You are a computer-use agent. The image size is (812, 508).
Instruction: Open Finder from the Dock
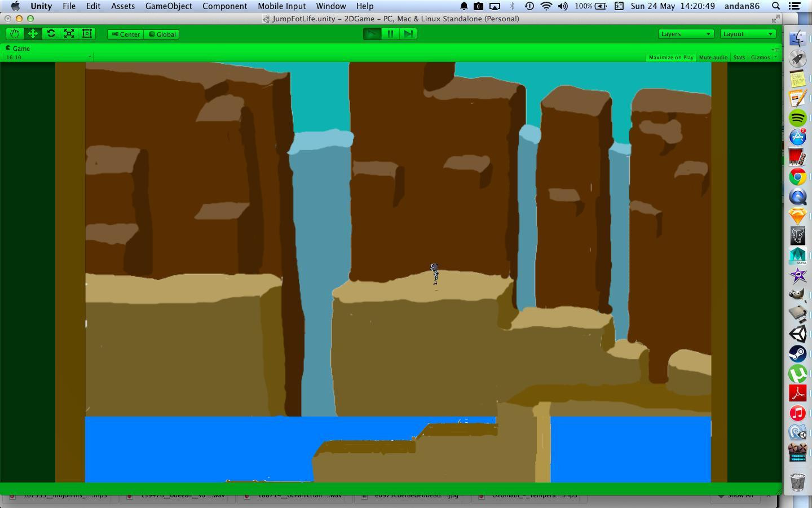pos(797,38)
